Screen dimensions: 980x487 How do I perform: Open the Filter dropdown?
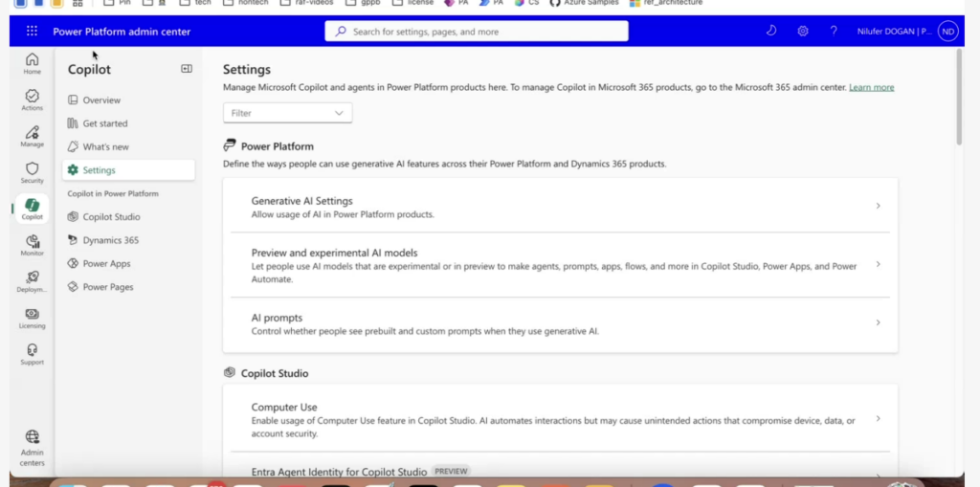click(x=287, y=113)
